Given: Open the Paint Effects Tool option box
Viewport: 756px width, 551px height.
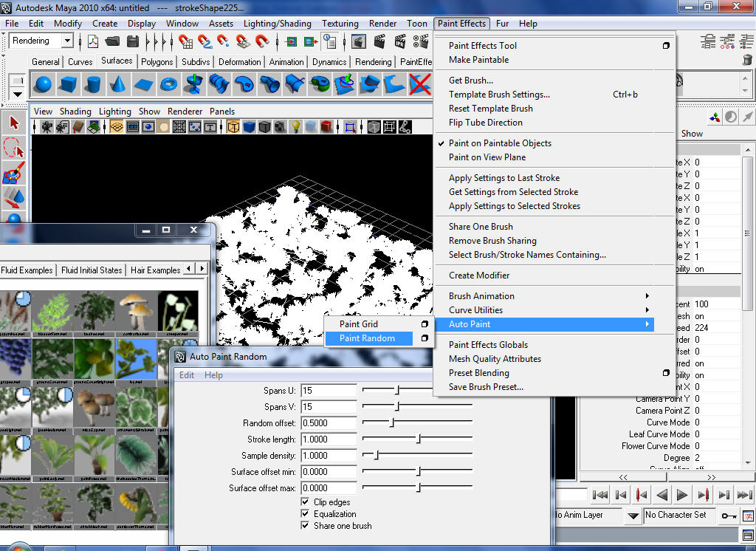Looking at the screenshot, I should point(666,46).
